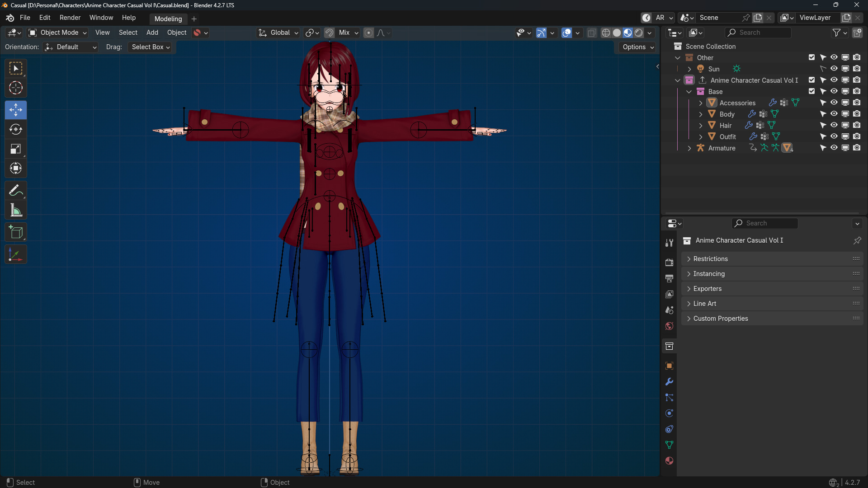This screenshot has height=488, width=868.
Task: Select the Scale tool
Action: 16,149
